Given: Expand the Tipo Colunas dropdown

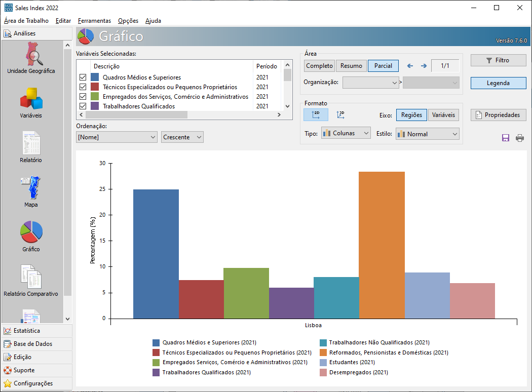Looking at the screenshot, I should (346, 134).
